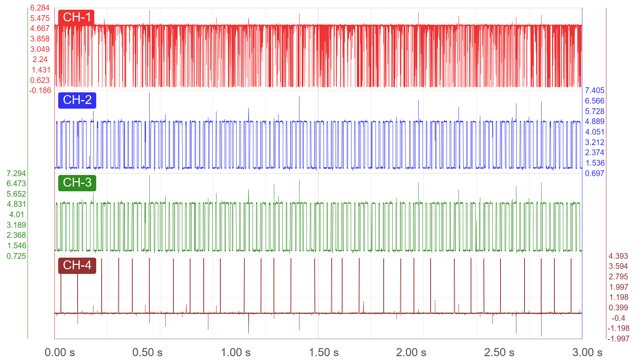Click the 1.00 s time axis label
This screenshot has height=362, width=644.
pyautogui.click(x=235, y=352)
